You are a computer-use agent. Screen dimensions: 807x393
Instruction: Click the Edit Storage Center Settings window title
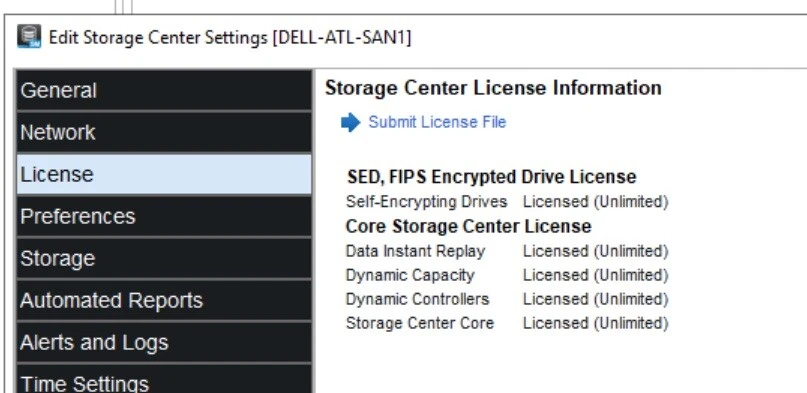230,38
